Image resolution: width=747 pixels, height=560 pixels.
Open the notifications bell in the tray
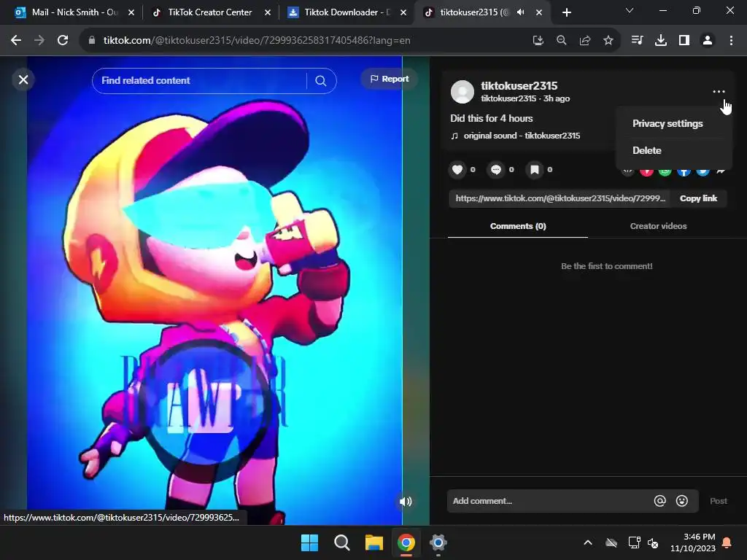727,542
